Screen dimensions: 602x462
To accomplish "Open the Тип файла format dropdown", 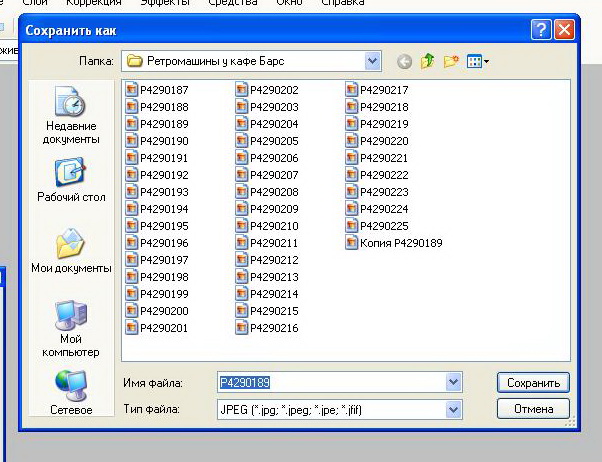I will [x=454, y=409].
